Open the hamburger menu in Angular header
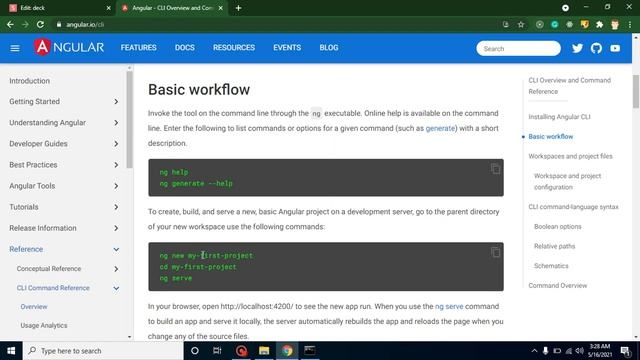The width and height of the screenshot is (640, 360). click(15, 48)
